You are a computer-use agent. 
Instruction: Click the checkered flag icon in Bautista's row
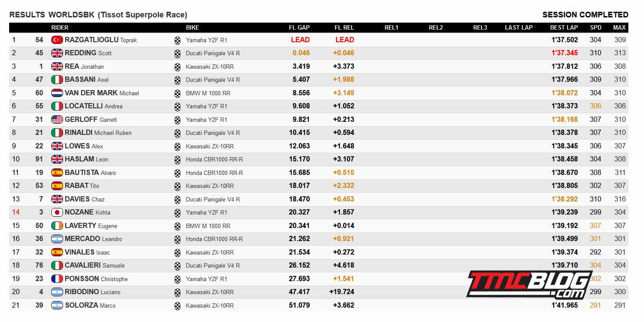(x=177, y=173)
